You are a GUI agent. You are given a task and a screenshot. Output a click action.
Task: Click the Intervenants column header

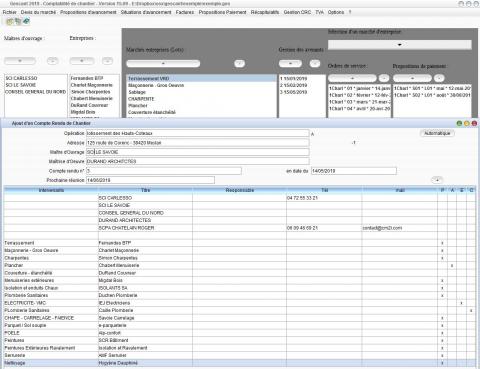pyautogui.click(x=51, y=190)
